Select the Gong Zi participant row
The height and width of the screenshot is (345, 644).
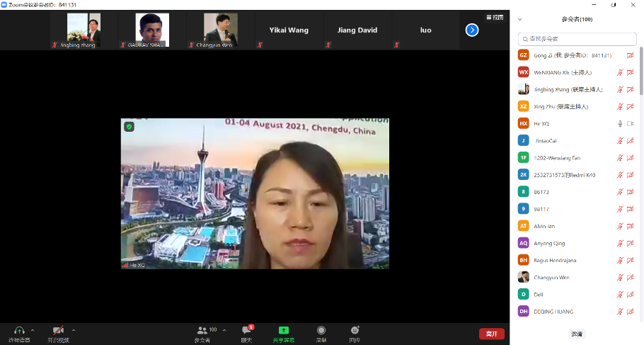click(577, 55)
